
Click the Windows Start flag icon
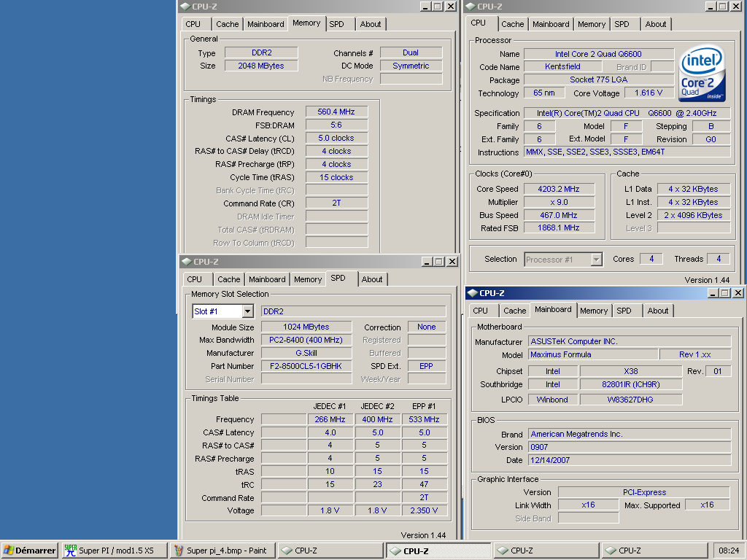(x=8, y=551)
